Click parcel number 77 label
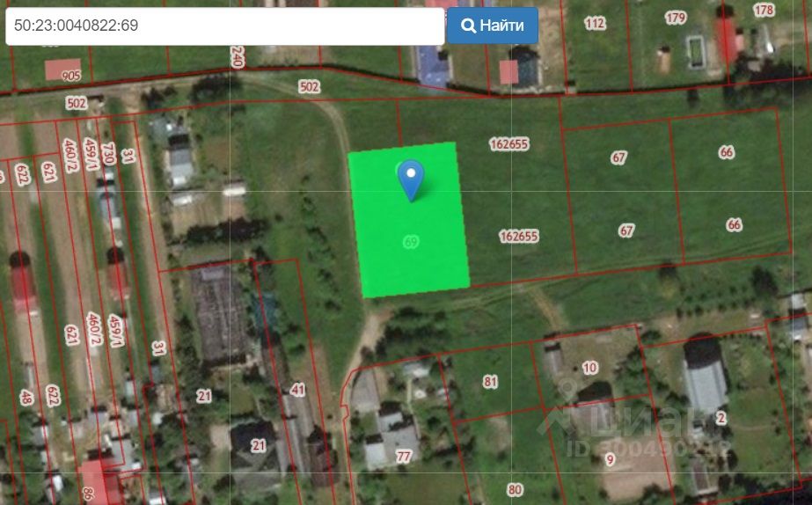This screenshot has height=505, width=812. click(404, 457)
